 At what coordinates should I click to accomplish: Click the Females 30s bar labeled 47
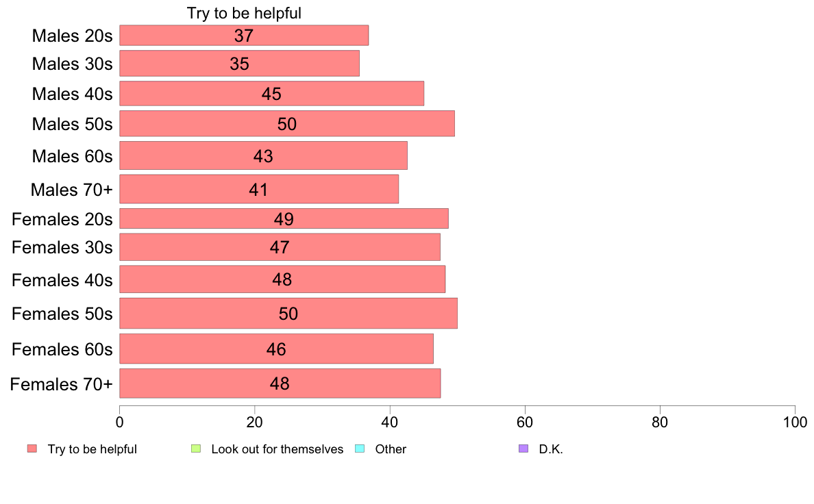(x=280, y=247)
